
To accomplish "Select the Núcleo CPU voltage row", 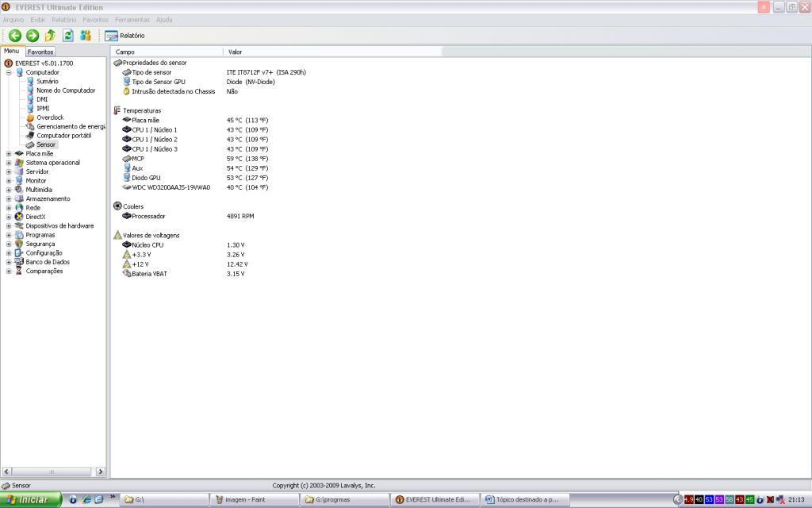I will (x=184, y=245).
